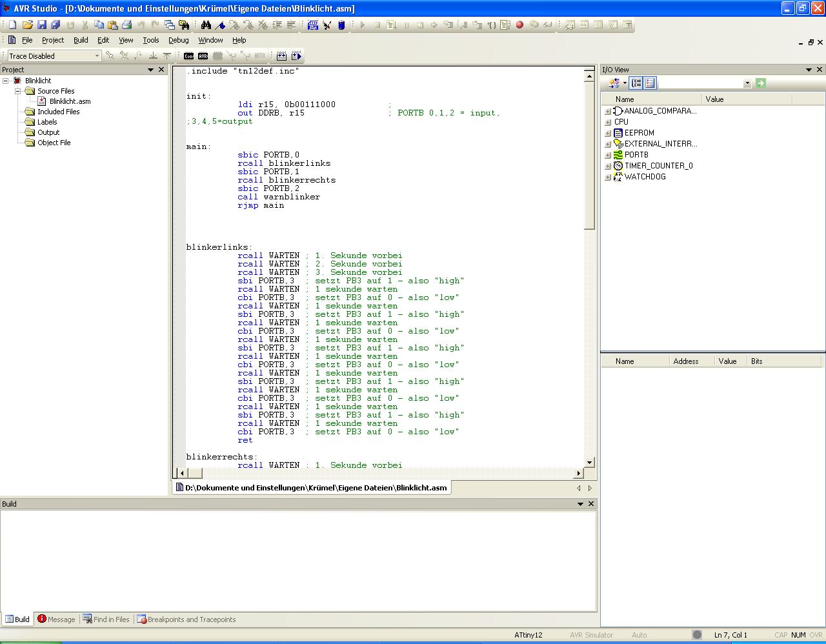Click the Find in Files toolbar icon

(x=184, y=25)
